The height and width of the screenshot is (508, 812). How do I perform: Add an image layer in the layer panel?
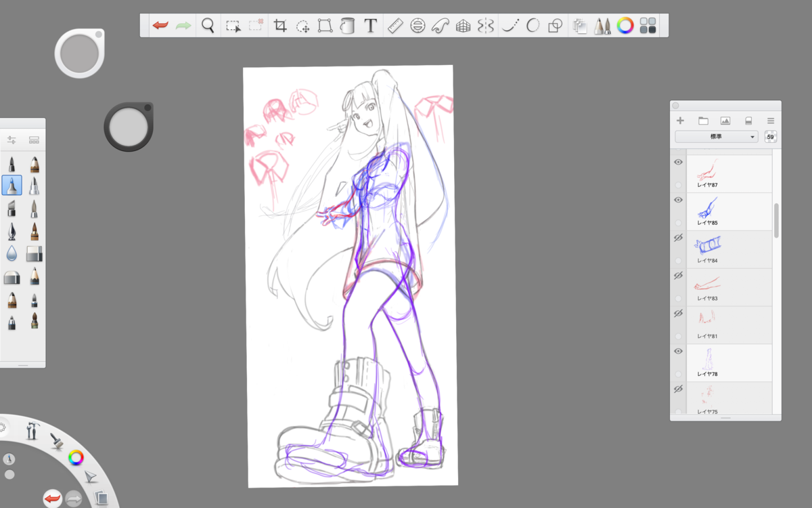click(725, 121)
